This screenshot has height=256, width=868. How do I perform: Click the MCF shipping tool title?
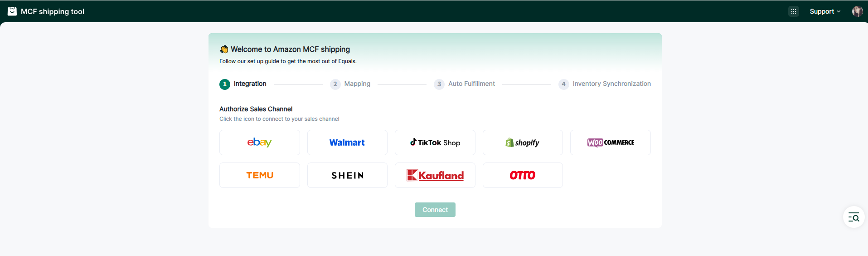(53, 11)
